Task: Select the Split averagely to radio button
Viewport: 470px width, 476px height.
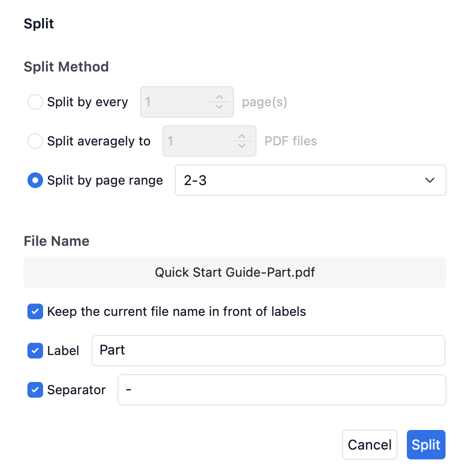Action: [35, 142]
